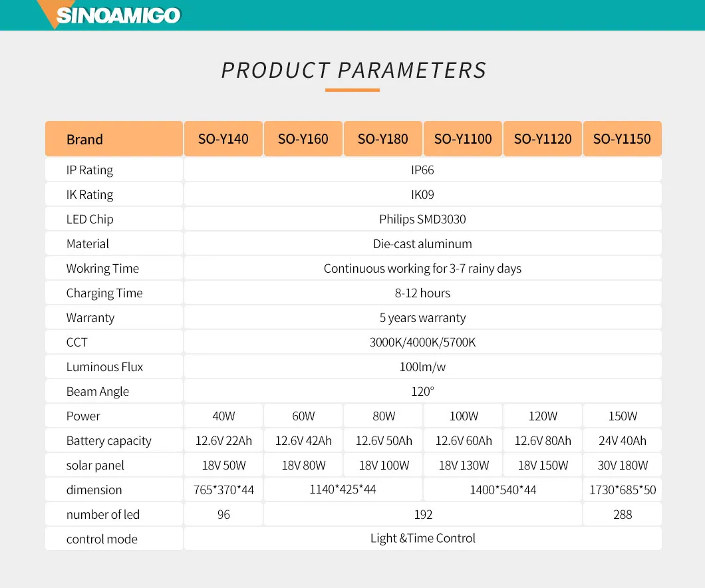Choose the SO-Y1100 model header
Viewport: 705px width, 588px height.
pyautogui.click(x=463, y=139)
